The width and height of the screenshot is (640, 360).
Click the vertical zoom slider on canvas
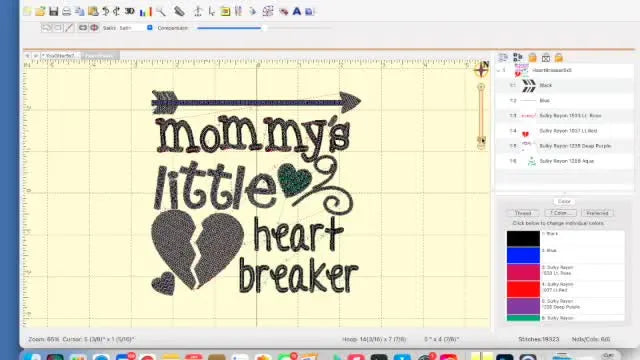click(x=481, y=116)
